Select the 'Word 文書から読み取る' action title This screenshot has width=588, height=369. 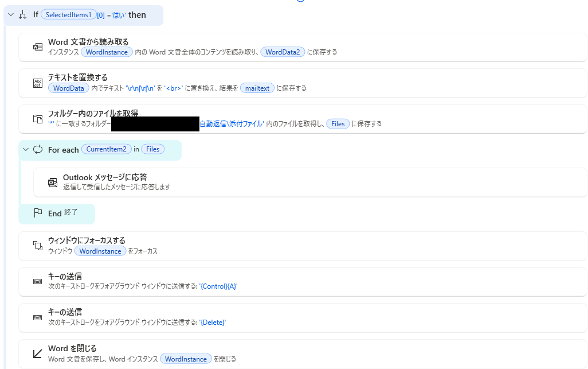click(88, 42)
